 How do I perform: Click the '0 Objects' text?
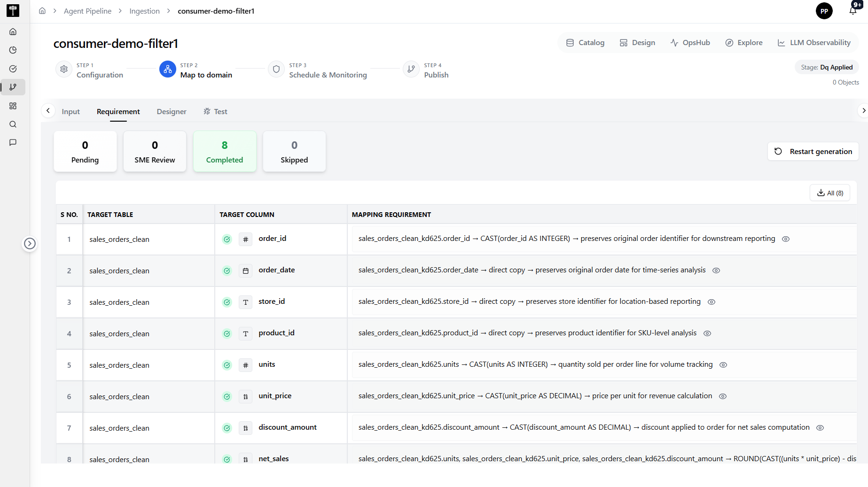click(846, 82)
